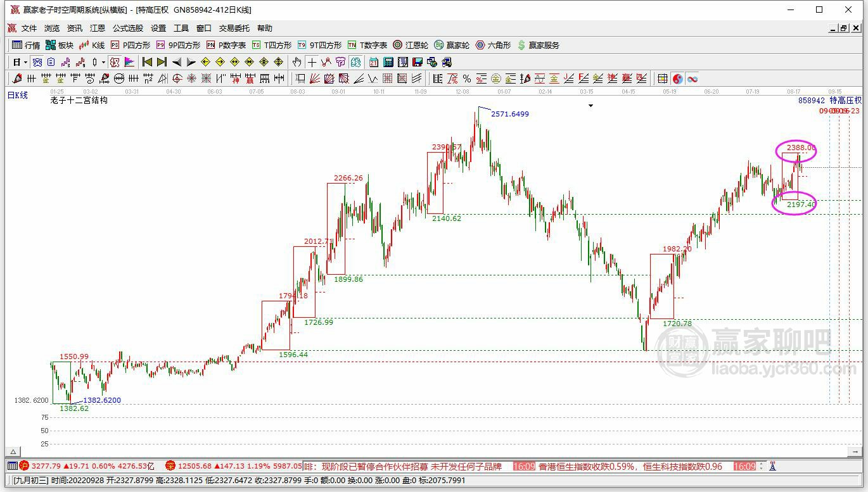The width and height of the screenshot is (868, 492).
Task: Open the 资讯 menu
Action: click(x=75, y=28)
